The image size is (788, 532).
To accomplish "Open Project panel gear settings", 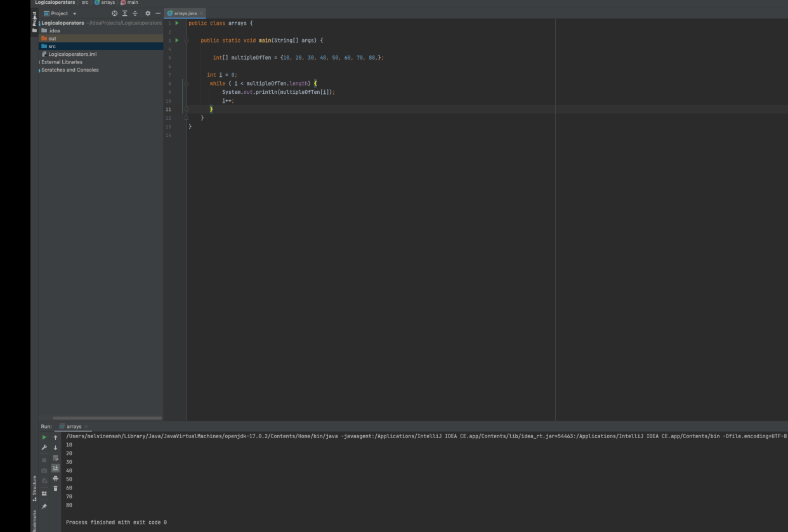I will click(x=148, y=13).
